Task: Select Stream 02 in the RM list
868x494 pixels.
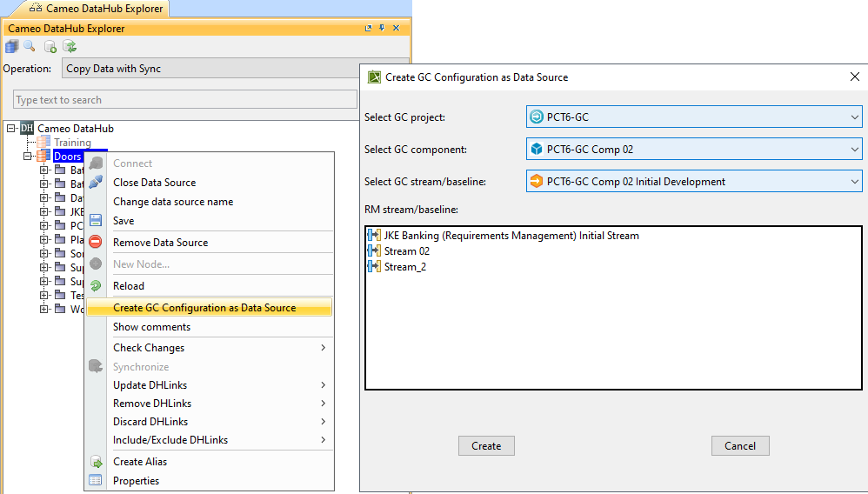Action: click(x=407, y=251)
